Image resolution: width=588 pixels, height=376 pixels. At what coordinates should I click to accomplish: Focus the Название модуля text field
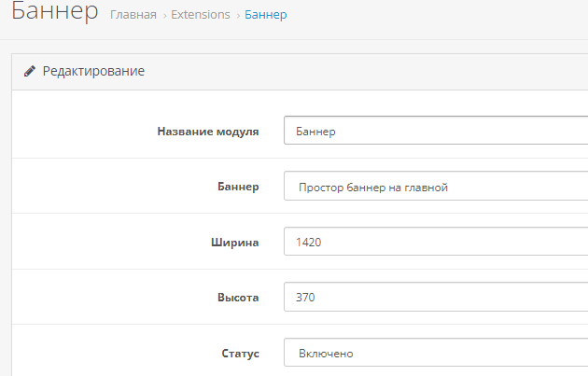(x=435, y=132)
